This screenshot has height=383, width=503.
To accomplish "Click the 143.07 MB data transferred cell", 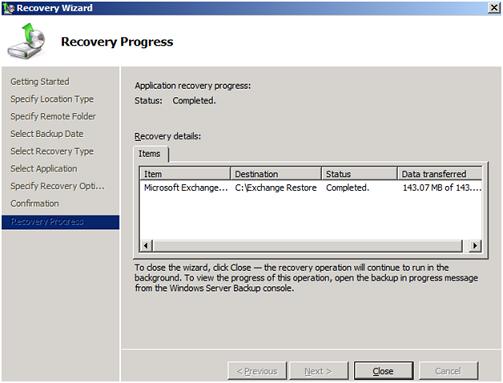I will pos(442,188).
